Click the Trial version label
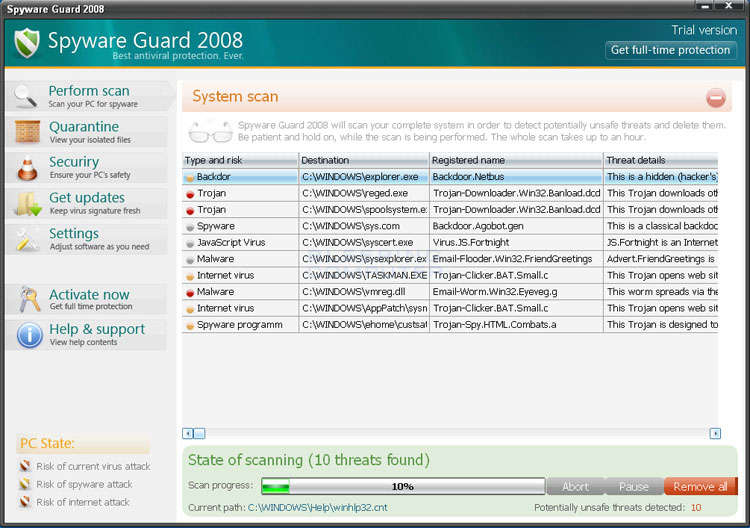The height and width of the screenshot is (528, 750). tap(704, 30)
